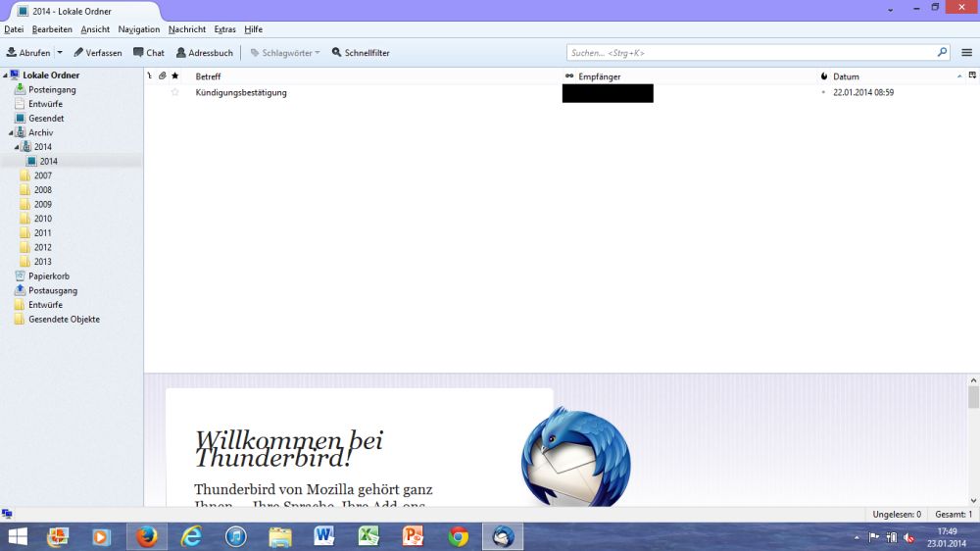Select the Entwürfe folder under Posteingang

coord(45,104)
